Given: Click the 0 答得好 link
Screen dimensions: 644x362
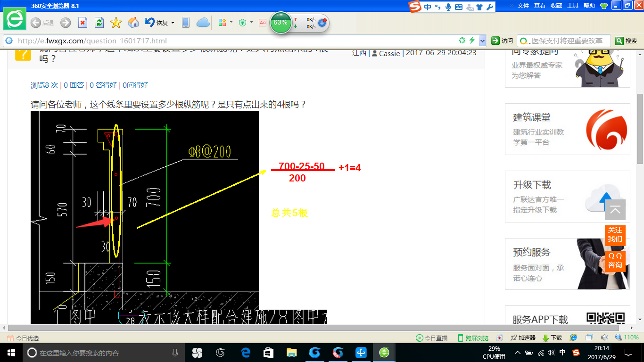Looking at the screenshot, I should [x=103, y=85].
